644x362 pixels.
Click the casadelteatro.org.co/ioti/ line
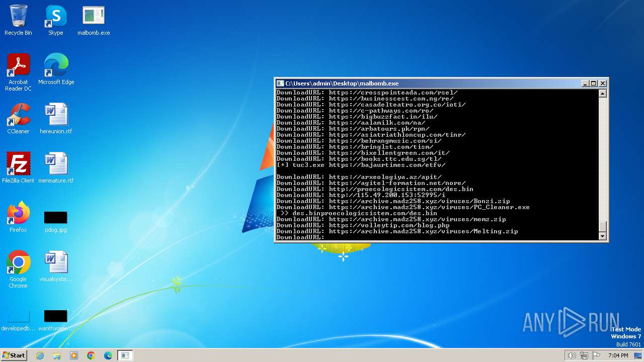point(371,105)
